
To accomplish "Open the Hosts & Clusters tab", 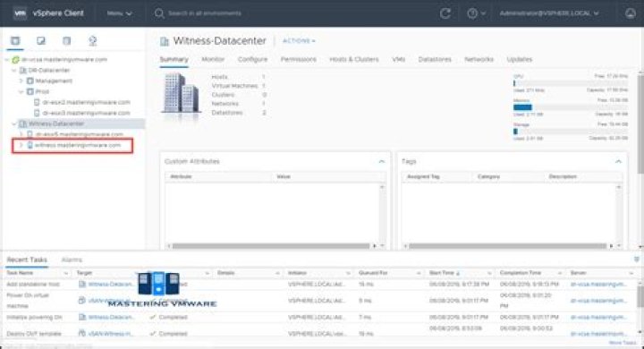I will [x=354, y=59].
